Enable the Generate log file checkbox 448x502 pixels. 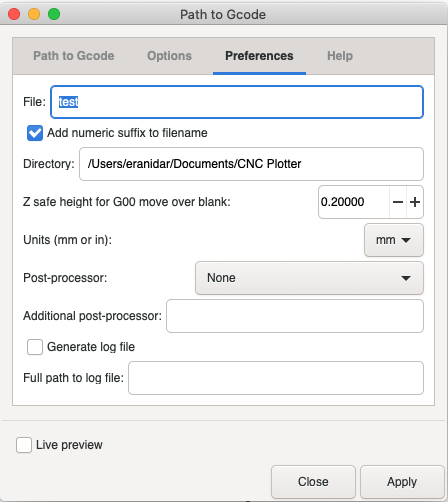[35, 347]
